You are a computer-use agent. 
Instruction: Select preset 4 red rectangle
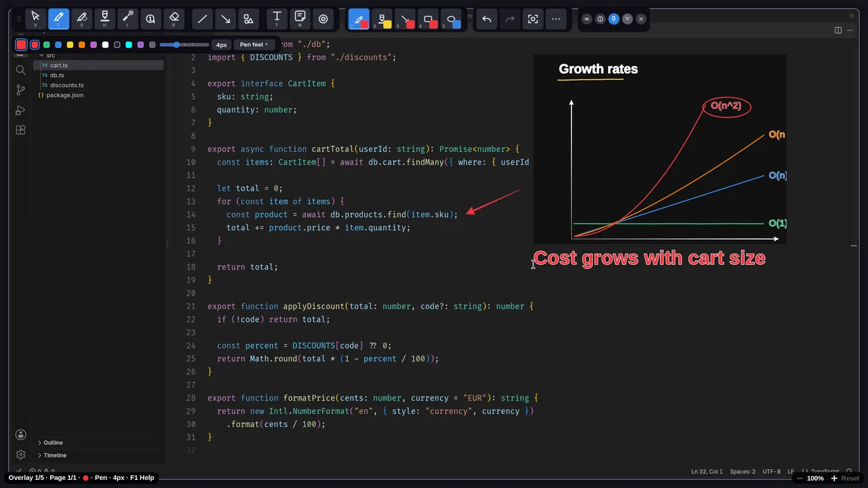point(428,19)
